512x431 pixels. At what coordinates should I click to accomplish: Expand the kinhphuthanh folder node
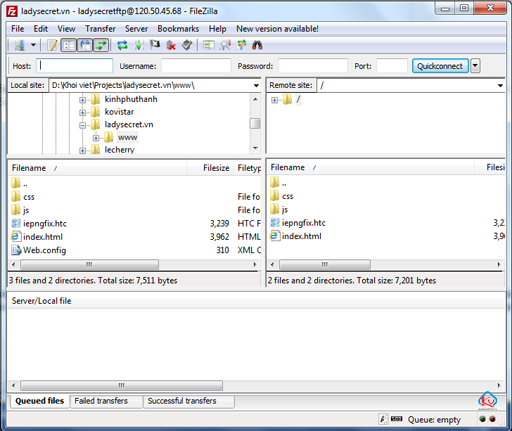click(82, 100)
